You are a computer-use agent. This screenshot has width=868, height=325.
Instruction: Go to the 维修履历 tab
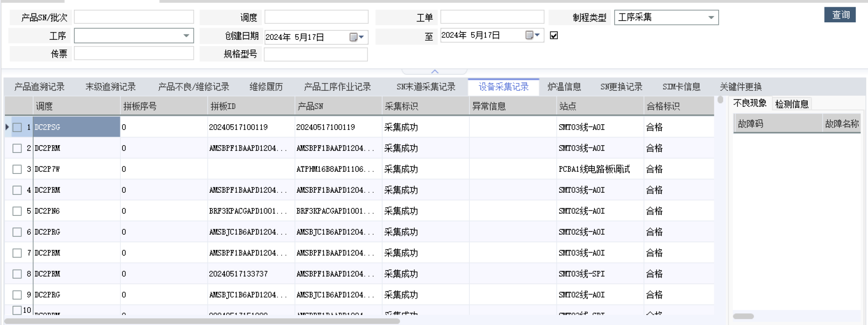point(266,87)
